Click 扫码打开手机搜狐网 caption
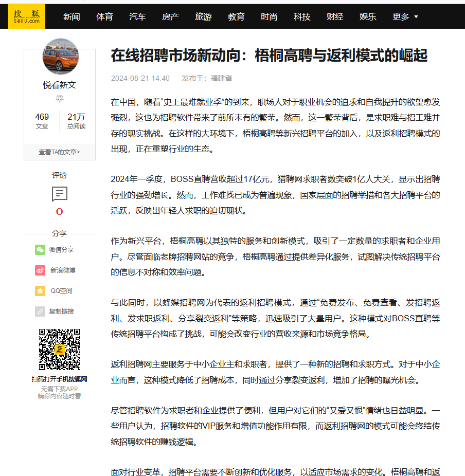This screenshot has height=476, width=465. pyautogui.click(x=60, y=379)
